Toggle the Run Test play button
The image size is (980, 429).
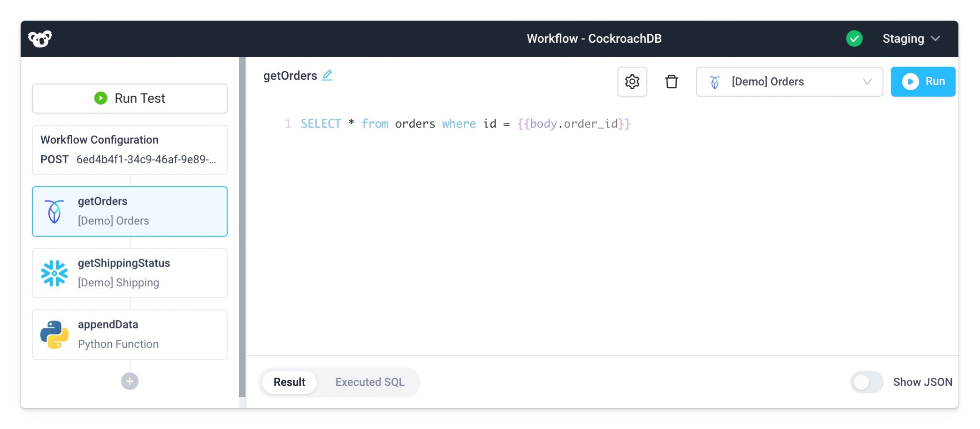click(x=130, y=98)
